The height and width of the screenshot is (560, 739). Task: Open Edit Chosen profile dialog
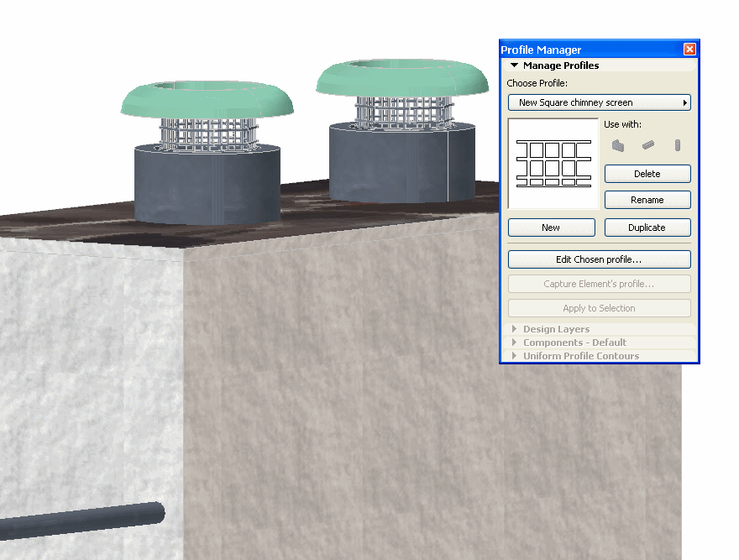pos(598,259)
